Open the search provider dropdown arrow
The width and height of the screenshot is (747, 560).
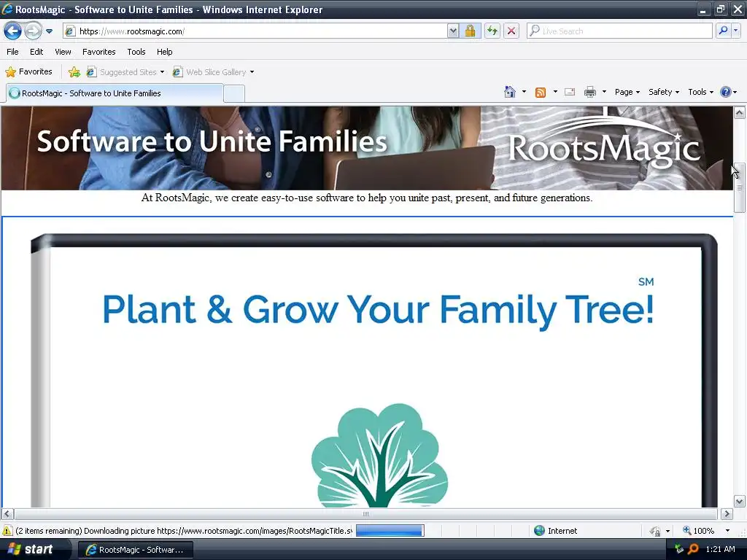tap(735, 31)
